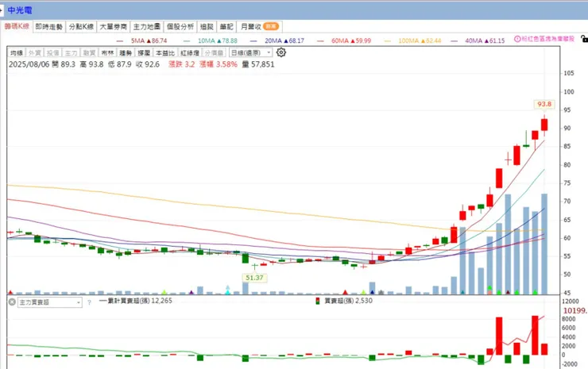Open the 大單券商 tab
This screenshot has width=588, height=369.
tap(114, 27)
